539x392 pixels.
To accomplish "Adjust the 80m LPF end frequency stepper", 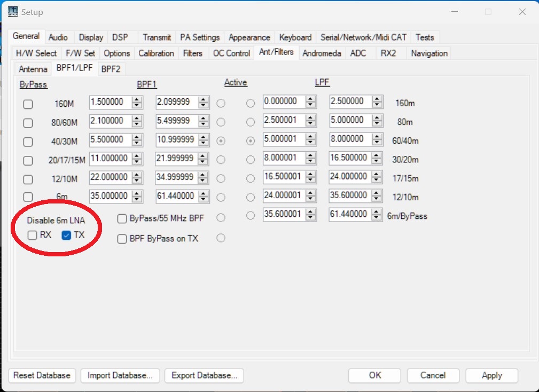I will (378, 120).
